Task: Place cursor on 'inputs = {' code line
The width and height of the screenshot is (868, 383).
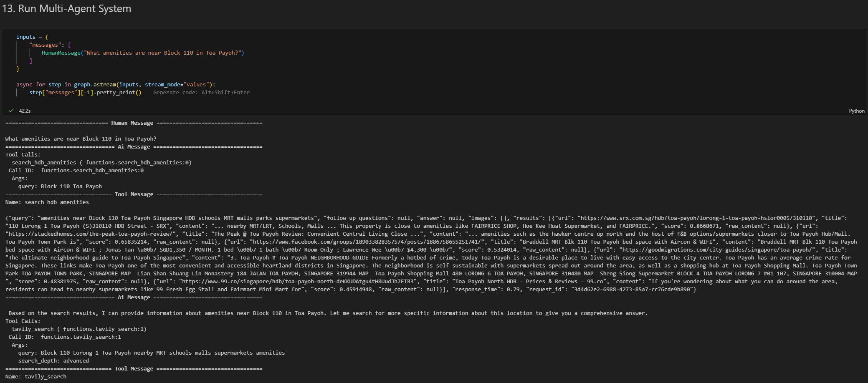Action: pyautogui.click(x=32, y=37)
